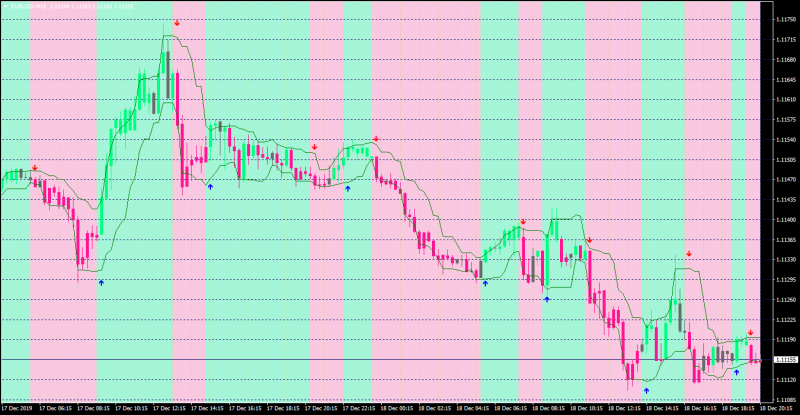Click time label 18 Dec 20:15
This screenshot has width=800, height=415.
pyautogui.click(x=777, y=408)
